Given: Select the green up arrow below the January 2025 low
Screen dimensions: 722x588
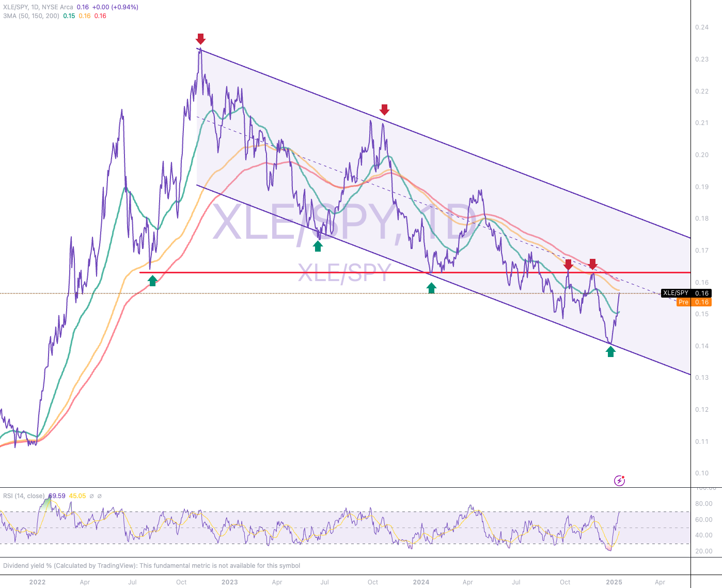Looking at the screenshot, I should pos(610,352).
